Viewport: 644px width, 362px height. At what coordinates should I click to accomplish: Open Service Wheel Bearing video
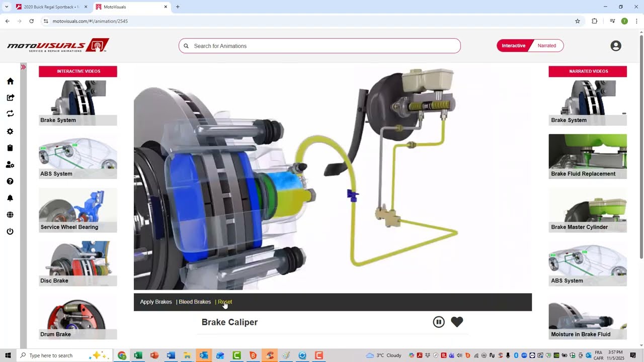(78, 210)
